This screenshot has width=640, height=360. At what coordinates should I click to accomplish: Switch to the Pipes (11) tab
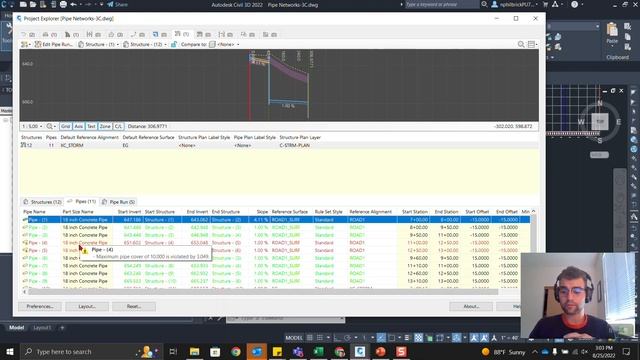tap(82, 201)
